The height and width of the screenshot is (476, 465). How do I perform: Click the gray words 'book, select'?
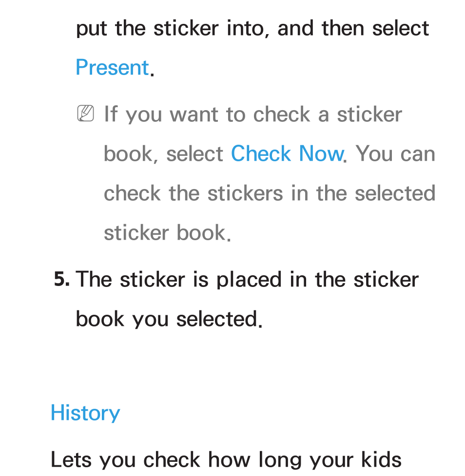click(x=163, y=154)
